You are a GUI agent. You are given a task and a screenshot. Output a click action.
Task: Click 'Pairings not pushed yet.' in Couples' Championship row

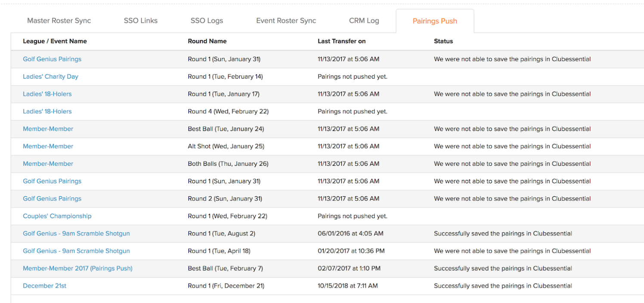(x=353, y=216)
